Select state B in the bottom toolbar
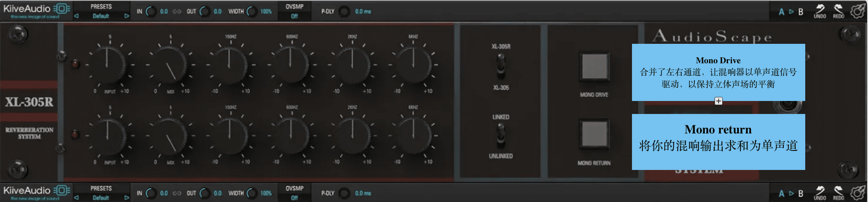Image resolution: width=868 pixels, height=202 pixels. 800,193
